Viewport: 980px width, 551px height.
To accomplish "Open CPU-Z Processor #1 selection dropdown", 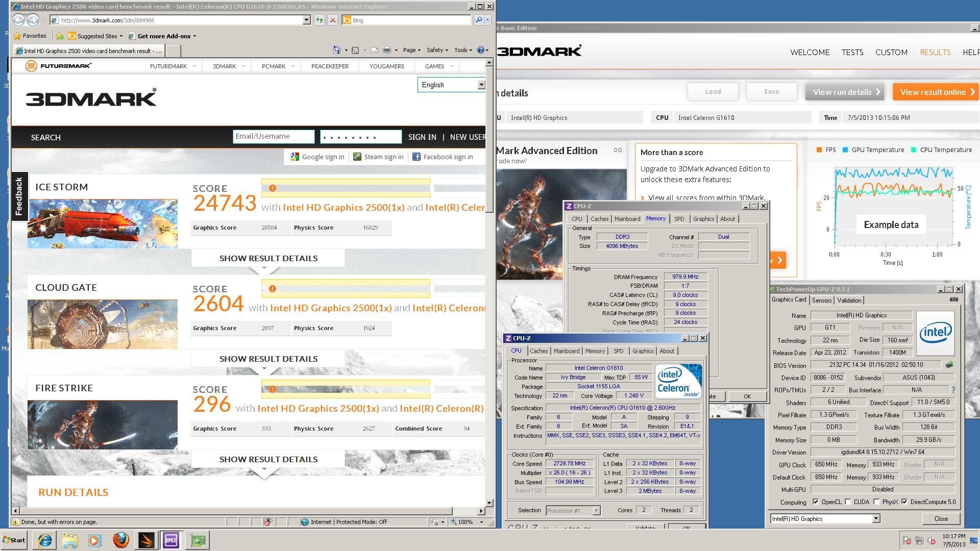I will tap(596, 510).
